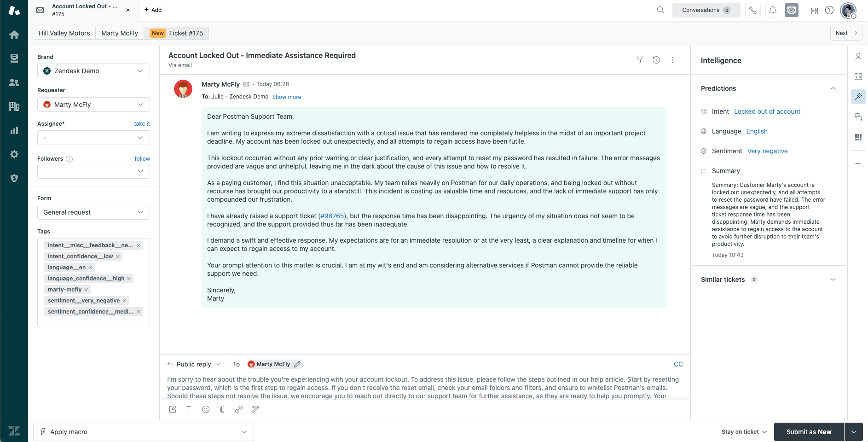Viewport: 868px width, 442px height.
Task: Toggle text formatting options icon
Action: point(189,409)
